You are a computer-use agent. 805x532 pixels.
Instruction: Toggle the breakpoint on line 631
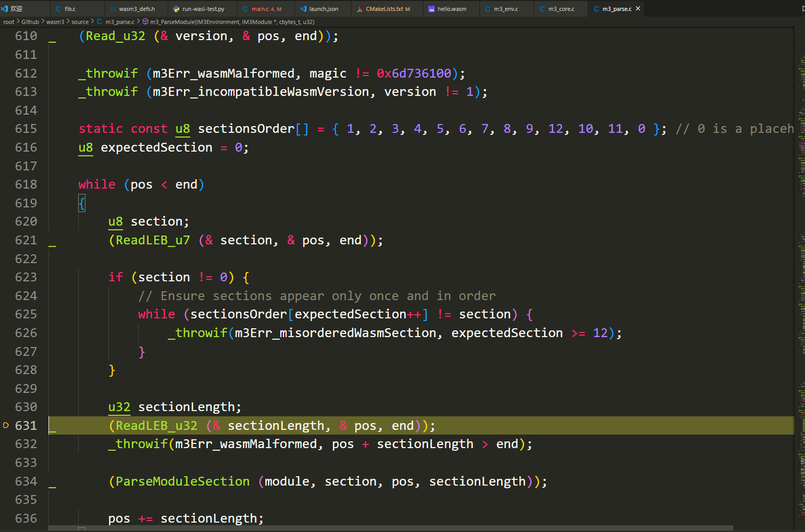click(6, 425)
